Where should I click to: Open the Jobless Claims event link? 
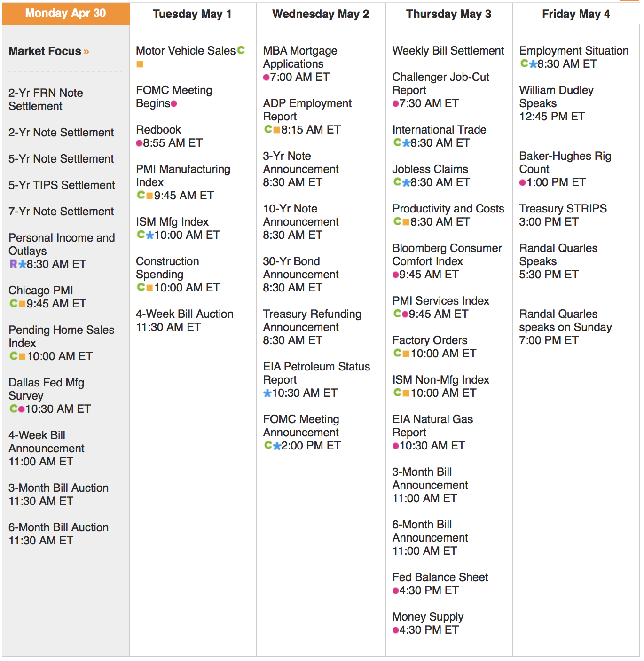[x=430, y=169]
